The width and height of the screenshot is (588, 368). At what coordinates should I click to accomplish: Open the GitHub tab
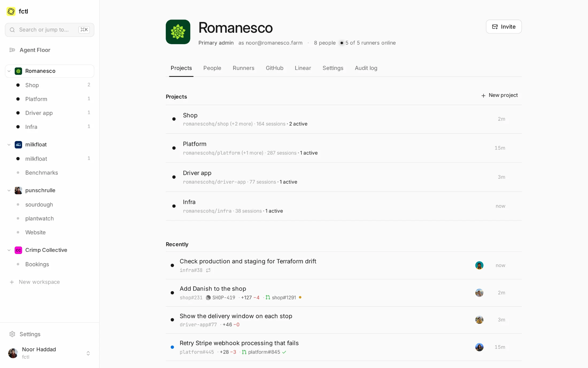pyautogui.click(x=274, y=68)
